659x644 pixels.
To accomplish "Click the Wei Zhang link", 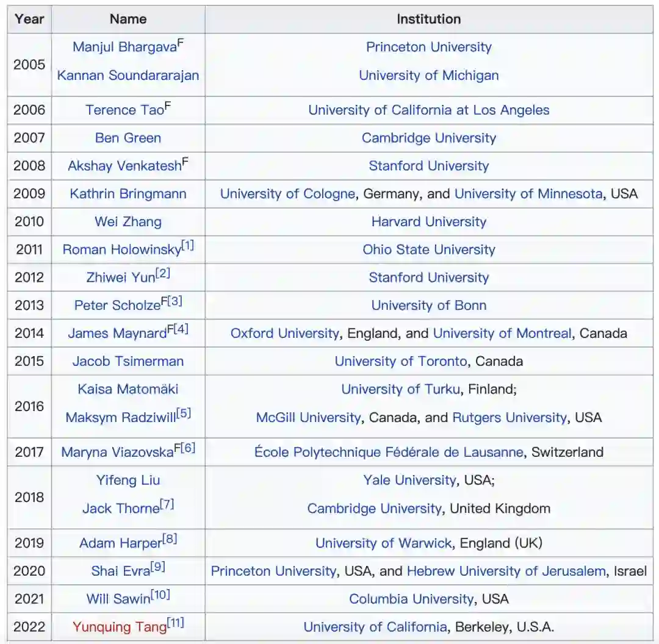I will [128, 221].
